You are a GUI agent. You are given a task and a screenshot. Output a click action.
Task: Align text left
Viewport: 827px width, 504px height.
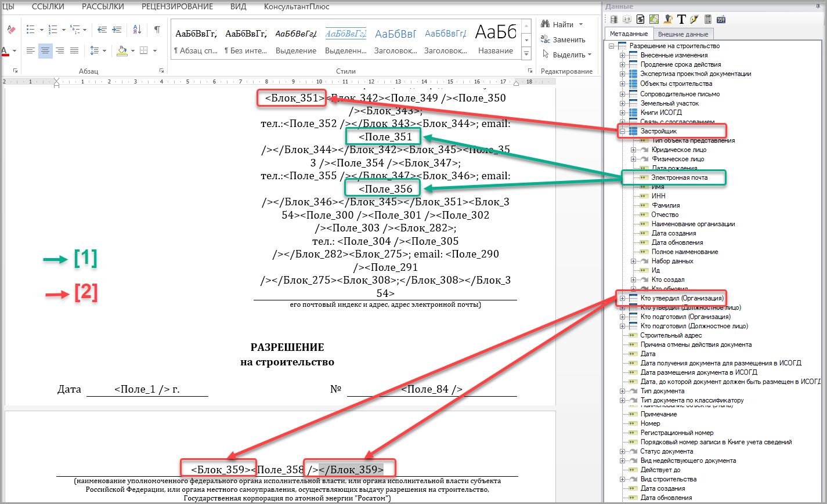(31, 51)
